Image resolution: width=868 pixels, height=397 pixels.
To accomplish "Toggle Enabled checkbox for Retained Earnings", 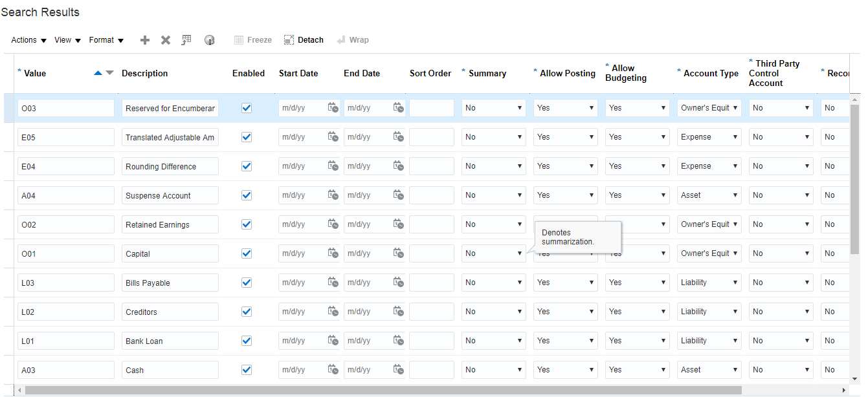I will (x=247, y=224).
